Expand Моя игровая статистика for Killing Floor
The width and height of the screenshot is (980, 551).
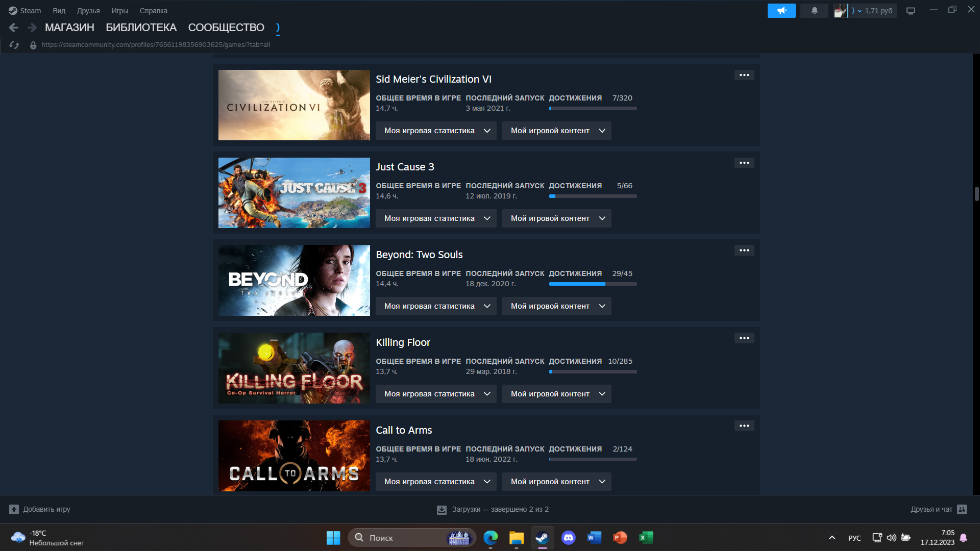tap(436, 394)
